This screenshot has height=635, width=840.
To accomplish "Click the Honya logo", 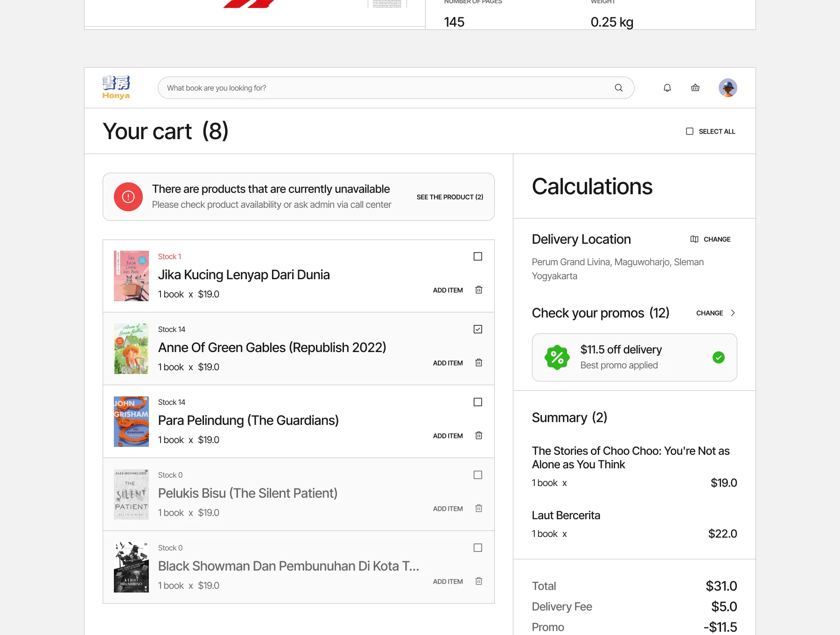I will [116, 88].
